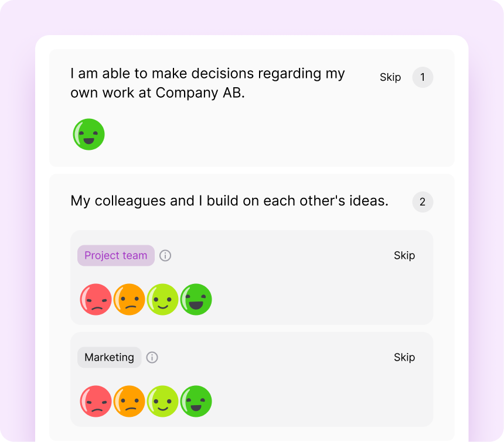Viewport: 504px width, 442px height.
Task: Click the question number 1 badge
Action: [423, 77]
